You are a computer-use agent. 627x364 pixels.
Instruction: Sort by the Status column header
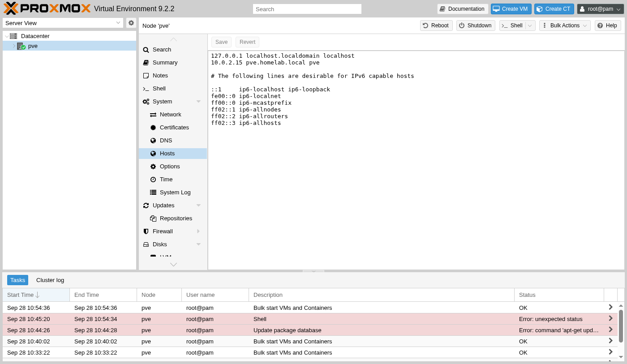pyautogui.click(x=559, y=295)
